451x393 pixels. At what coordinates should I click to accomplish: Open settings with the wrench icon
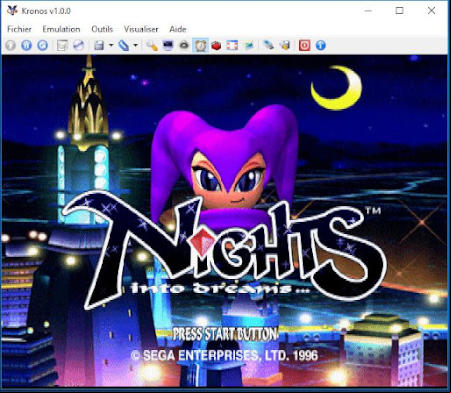pyautogui.click(x=152, y=45)
